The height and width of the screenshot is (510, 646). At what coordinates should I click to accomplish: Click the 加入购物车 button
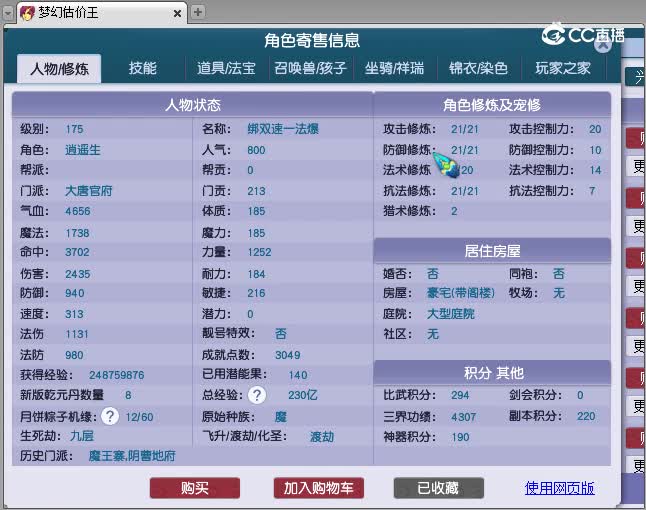coord(318,488)
